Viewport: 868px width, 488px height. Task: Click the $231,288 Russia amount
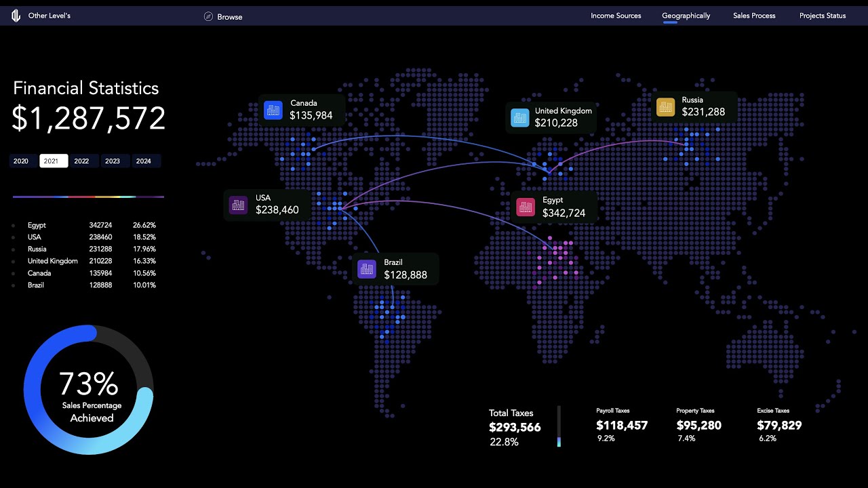[703, 112]
